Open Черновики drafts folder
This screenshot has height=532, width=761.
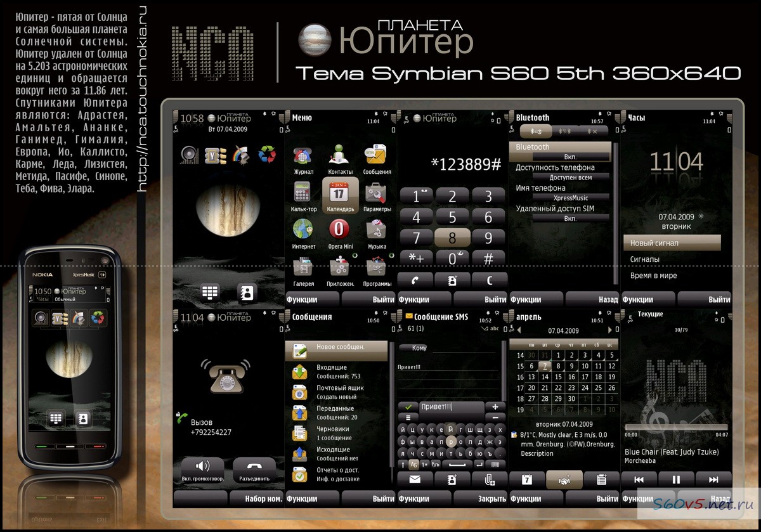[337, 433]
